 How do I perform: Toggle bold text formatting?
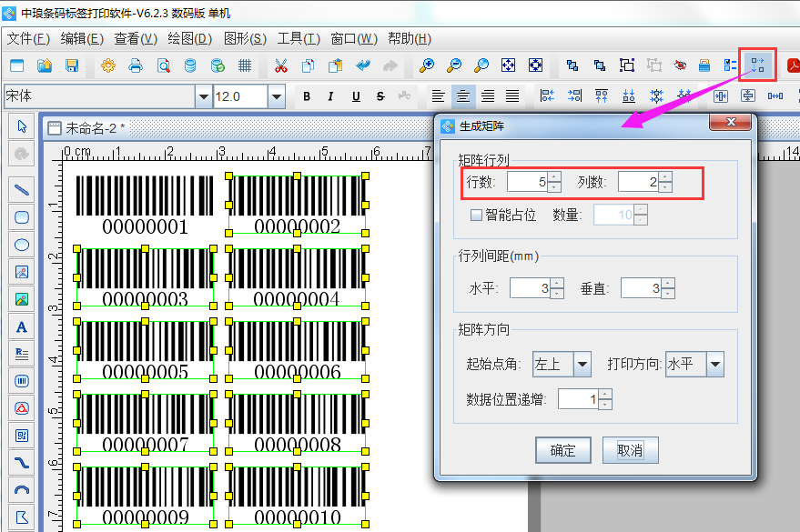tap(307, 96)
